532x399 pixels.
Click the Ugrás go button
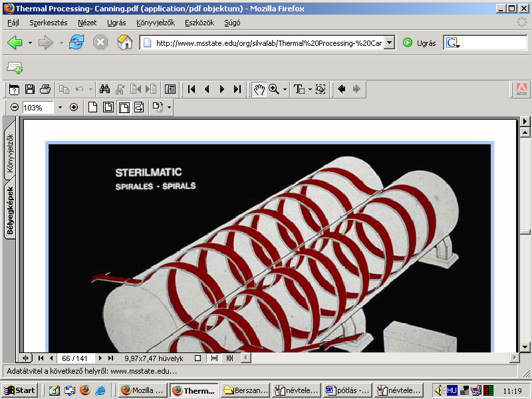click(419, 43)
